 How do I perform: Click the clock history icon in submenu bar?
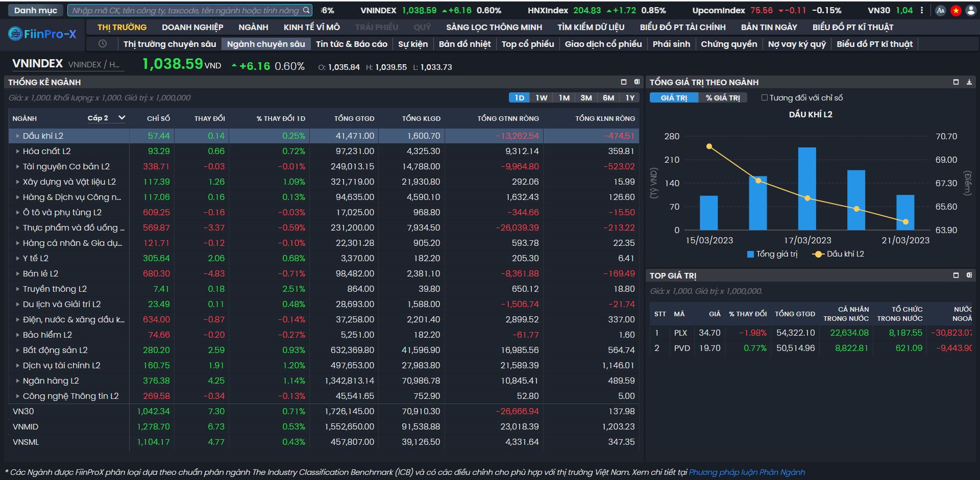pyautogui.click(x=103, y=44)
